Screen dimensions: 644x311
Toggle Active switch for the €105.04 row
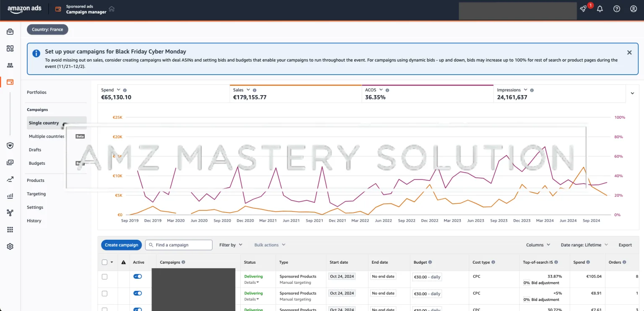coord(138,276)
